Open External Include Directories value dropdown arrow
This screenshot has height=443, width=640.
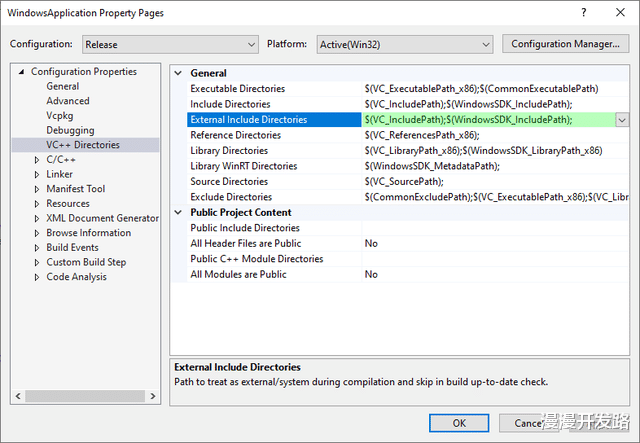(622, 120)
